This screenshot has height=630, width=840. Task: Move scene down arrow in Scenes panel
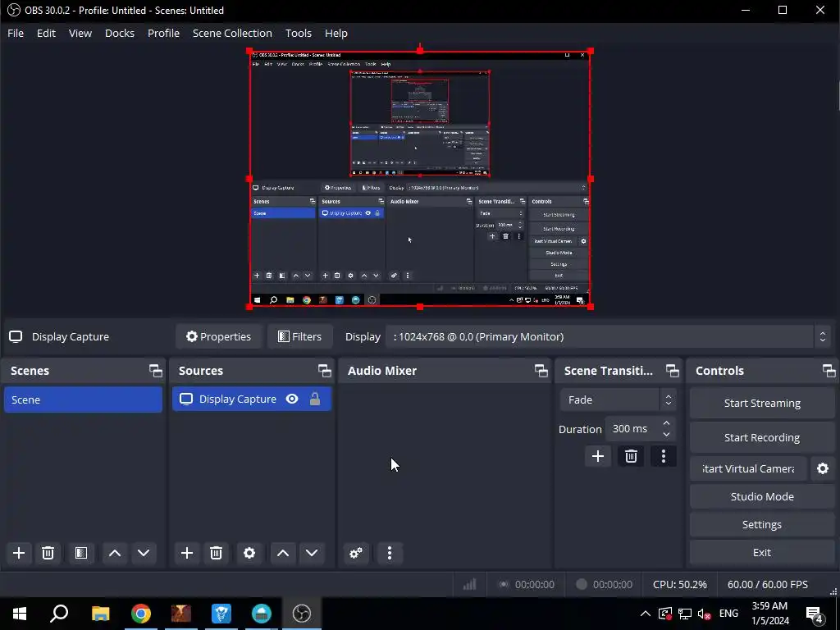pyautogui.click(x=144, y=553)
